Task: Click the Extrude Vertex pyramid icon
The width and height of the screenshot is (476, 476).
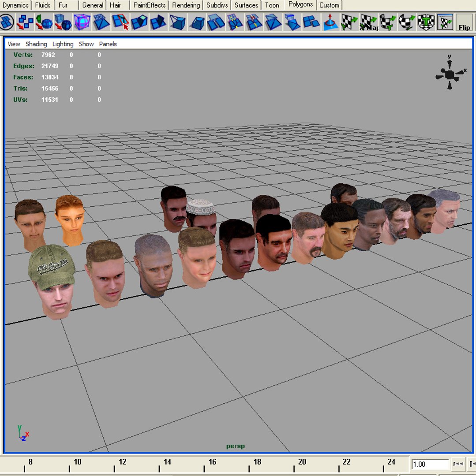Action: pos(178,22)
